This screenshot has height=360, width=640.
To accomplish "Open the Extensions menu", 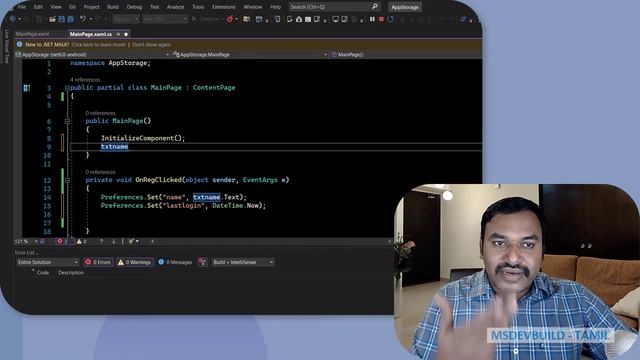I will point(224,7).
